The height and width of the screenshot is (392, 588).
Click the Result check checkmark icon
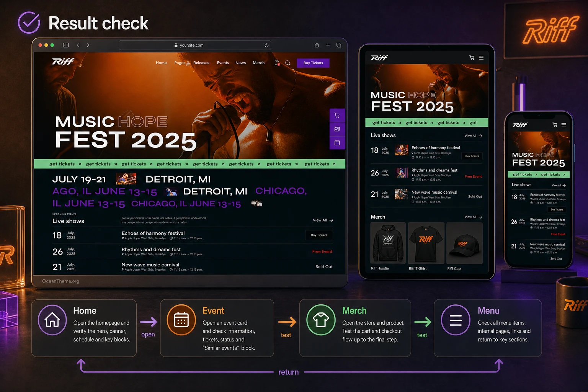pos(29,23)
